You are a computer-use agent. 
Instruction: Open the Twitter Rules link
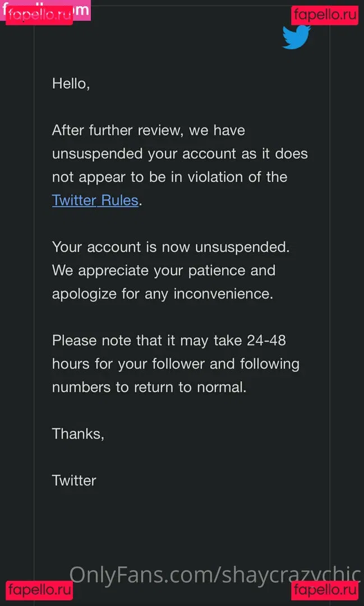pyautogui.click(x=95, y=200)
